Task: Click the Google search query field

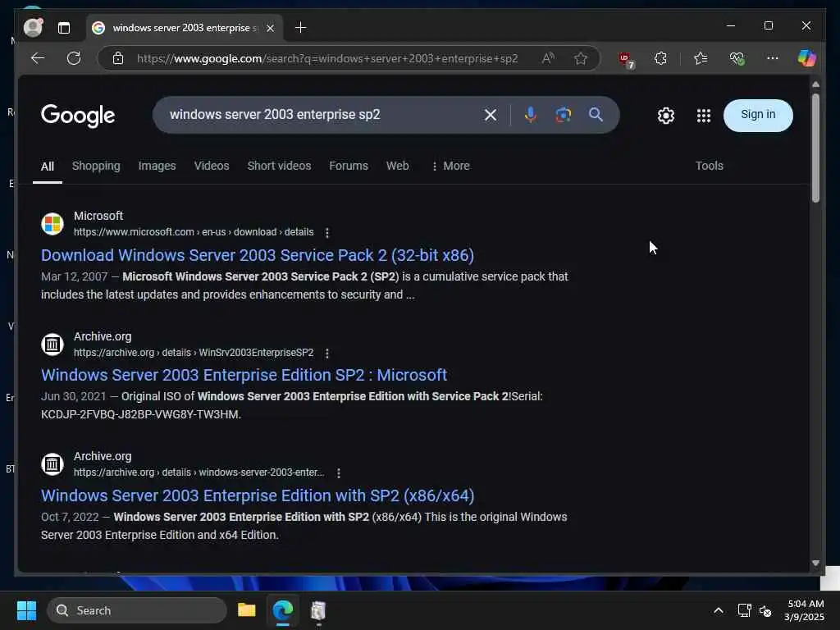Action: (x=322, y=115)
